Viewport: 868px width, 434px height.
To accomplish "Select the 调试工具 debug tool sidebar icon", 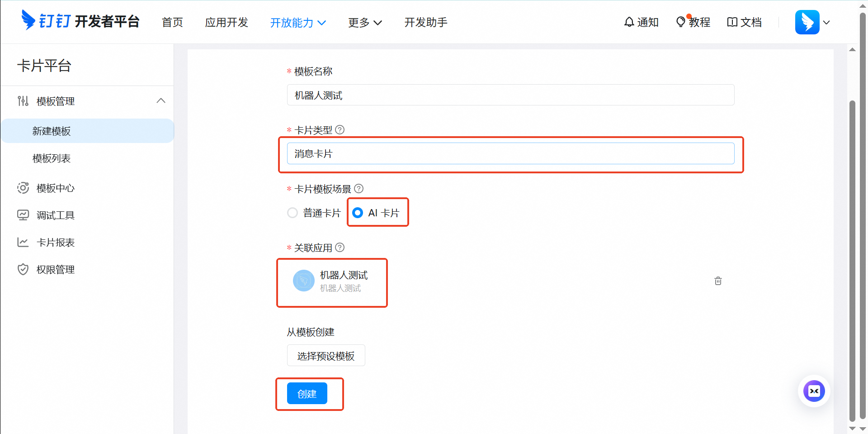I will click(x=23, y=215).
